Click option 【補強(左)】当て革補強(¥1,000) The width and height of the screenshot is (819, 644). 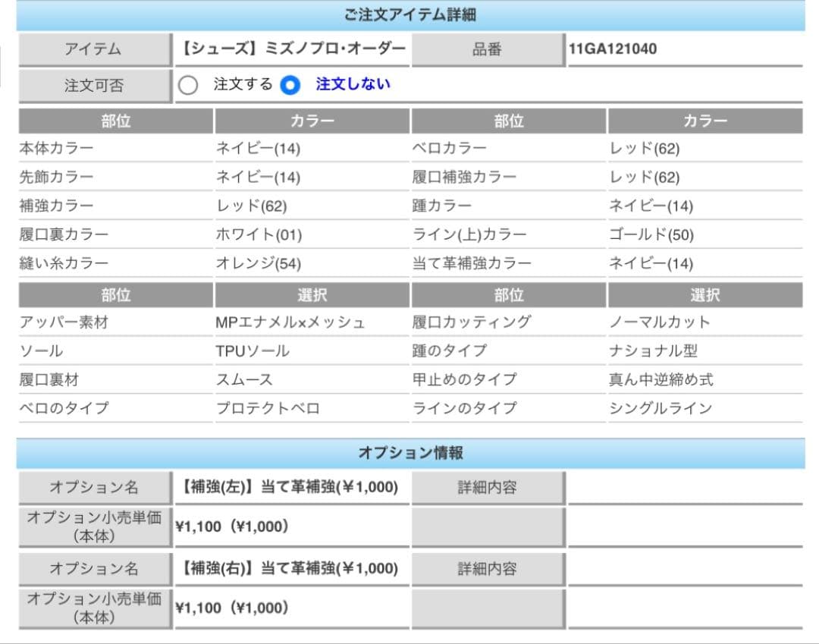[x=288, y=487]
